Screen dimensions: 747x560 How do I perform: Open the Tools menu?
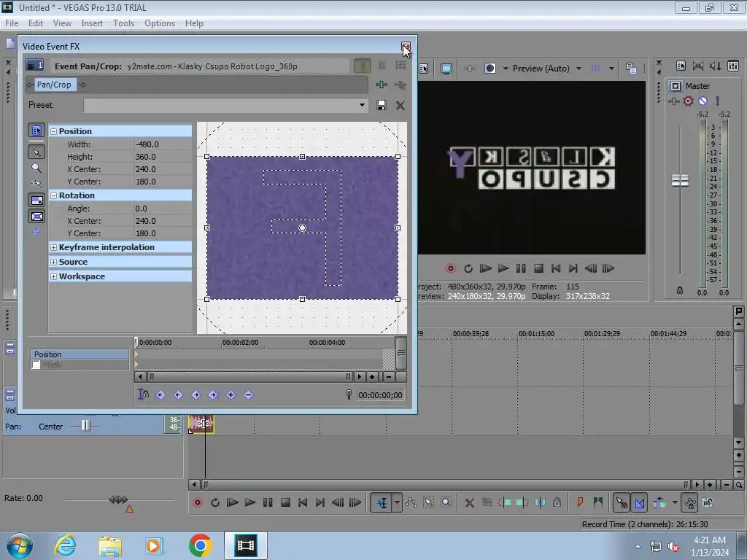click(123, 23)
